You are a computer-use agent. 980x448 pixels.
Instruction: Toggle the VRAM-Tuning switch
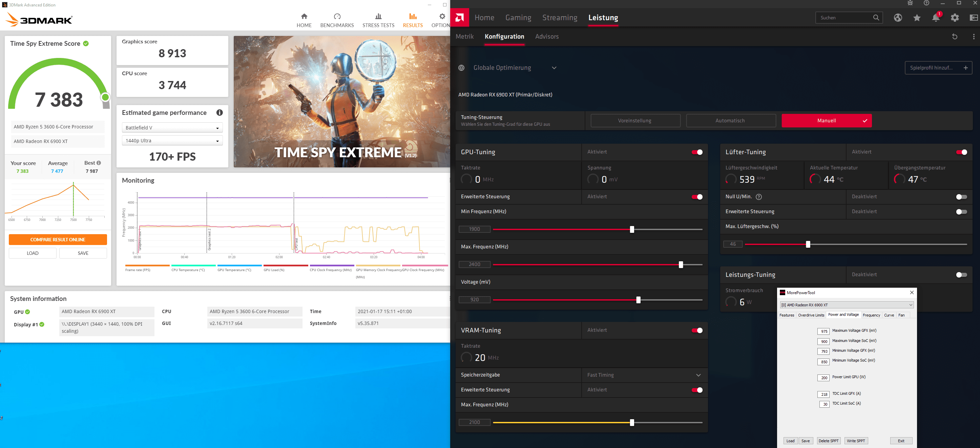pos(697,330)
